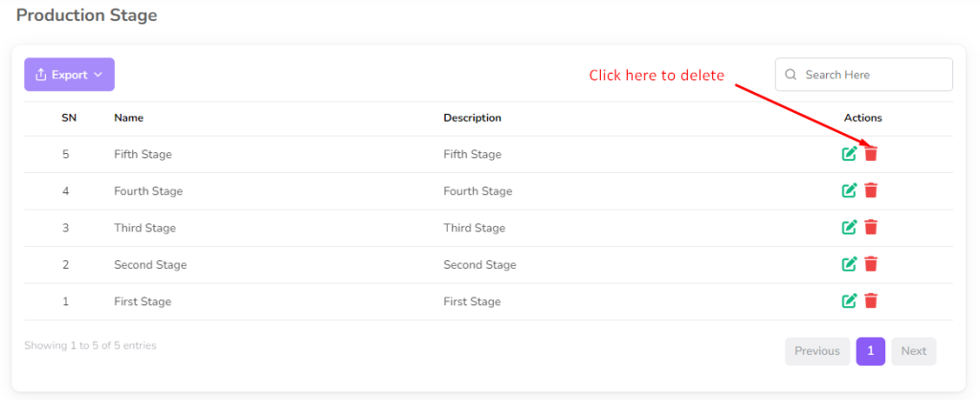Delete the Fifth Stage row
This screenshot has height=400, width=980.
pyautogui.click(x=871, y=154)
